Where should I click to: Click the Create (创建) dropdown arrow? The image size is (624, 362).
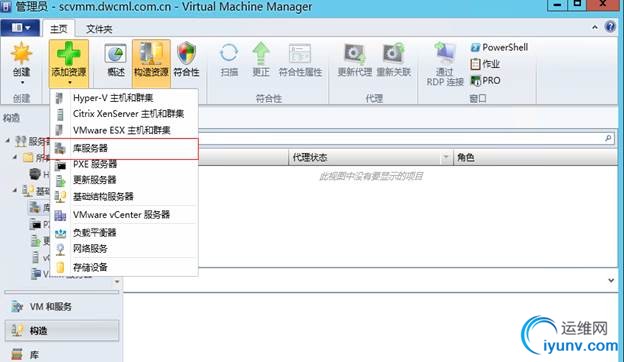coord(22,83)
